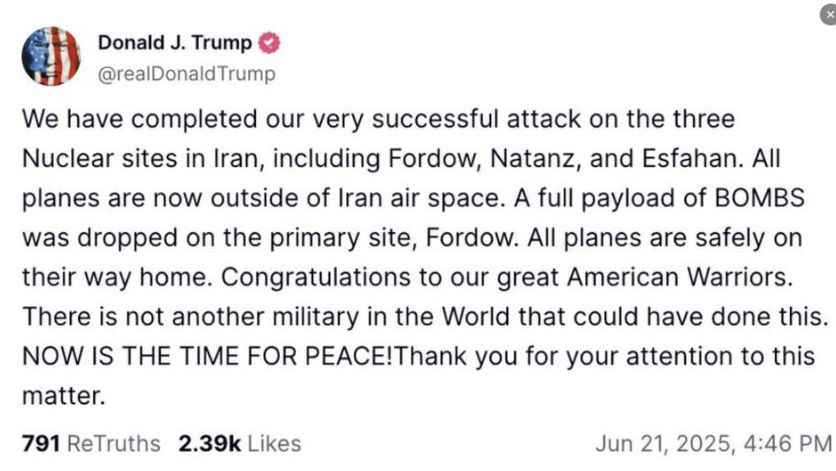The width and height of the screenshot is (836, 471).
Task: Click the Donald J. Trump profile avatar
Action: coord(51,56)
